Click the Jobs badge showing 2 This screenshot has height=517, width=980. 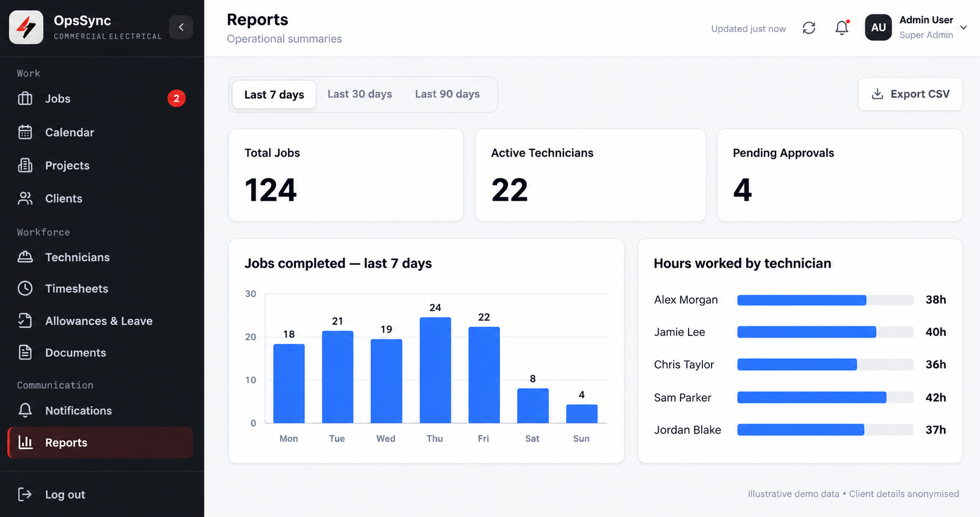[177, 99]
